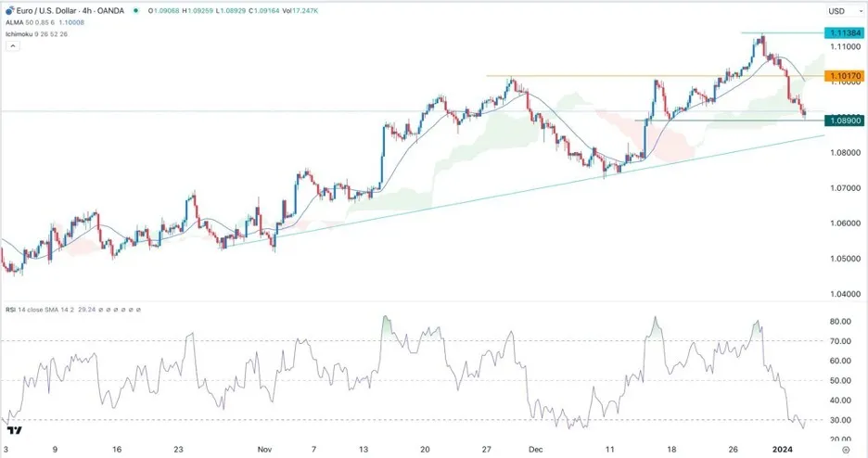Click the Nov label on the time axis
Screen dimensions: 868x458
[x=264, y=449]
